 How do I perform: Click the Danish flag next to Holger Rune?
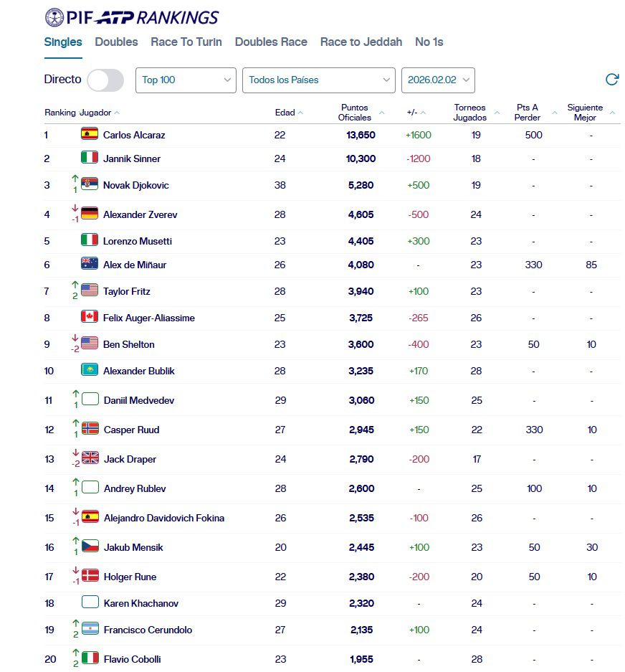89,577
